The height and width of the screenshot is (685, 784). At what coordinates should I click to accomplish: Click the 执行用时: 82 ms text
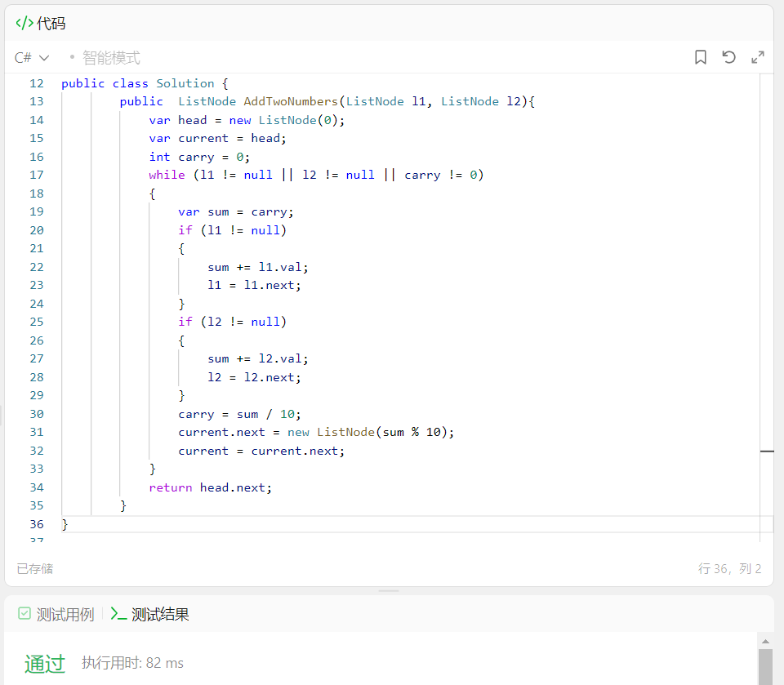pos(132,663)
